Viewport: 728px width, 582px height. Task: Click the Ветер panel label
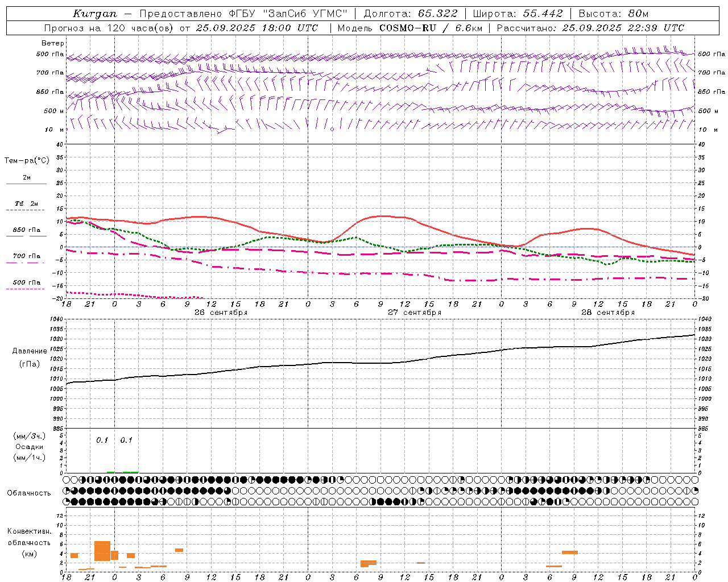tap(53, 43)
